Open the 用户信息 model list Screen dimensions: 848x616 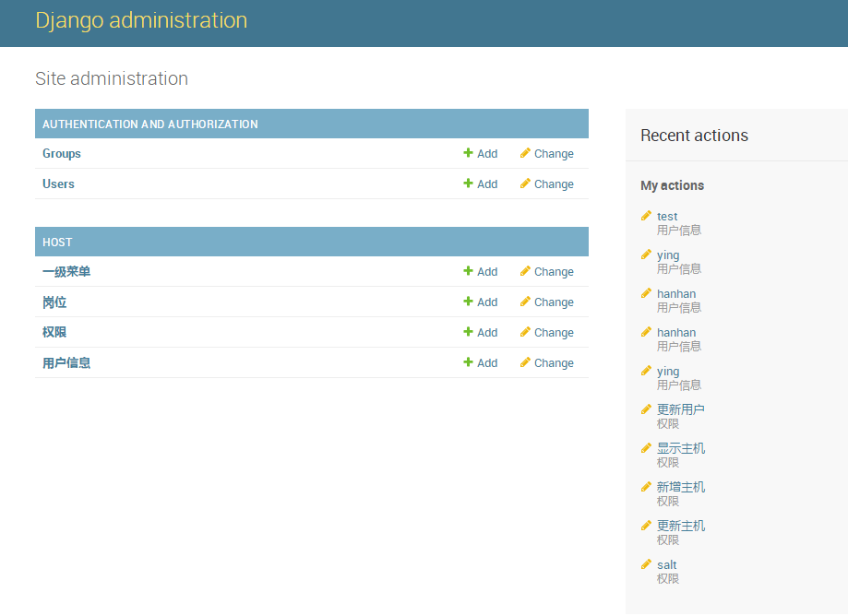[66, 363]
